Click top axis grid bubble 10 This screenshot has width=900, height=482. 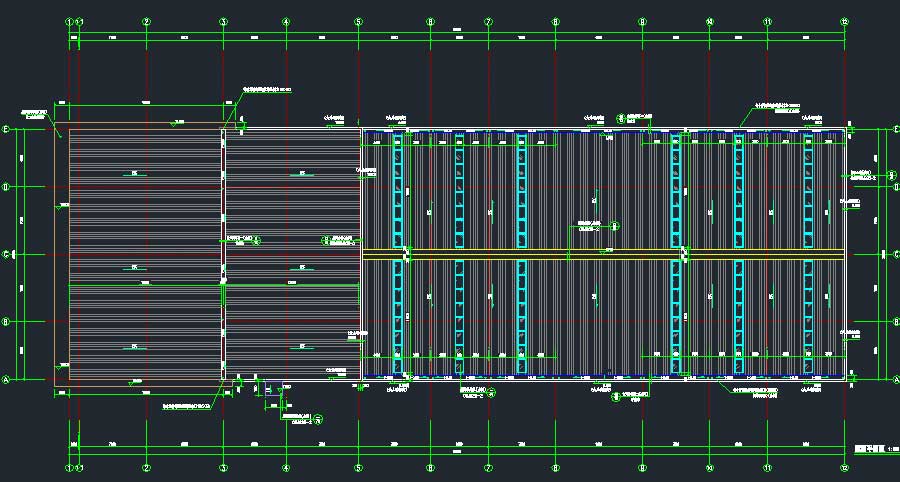(709, 20)
